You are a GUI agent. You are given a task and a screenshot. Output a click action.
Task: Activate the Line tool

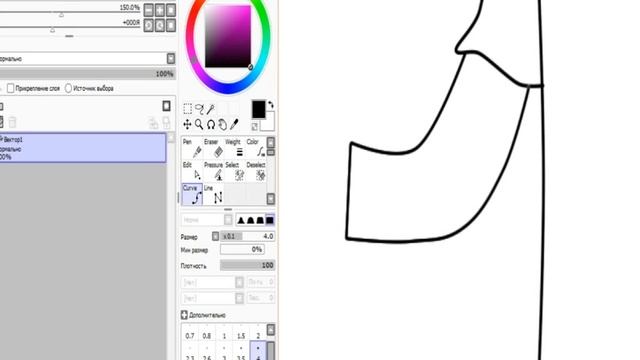[x=213, y=194]
